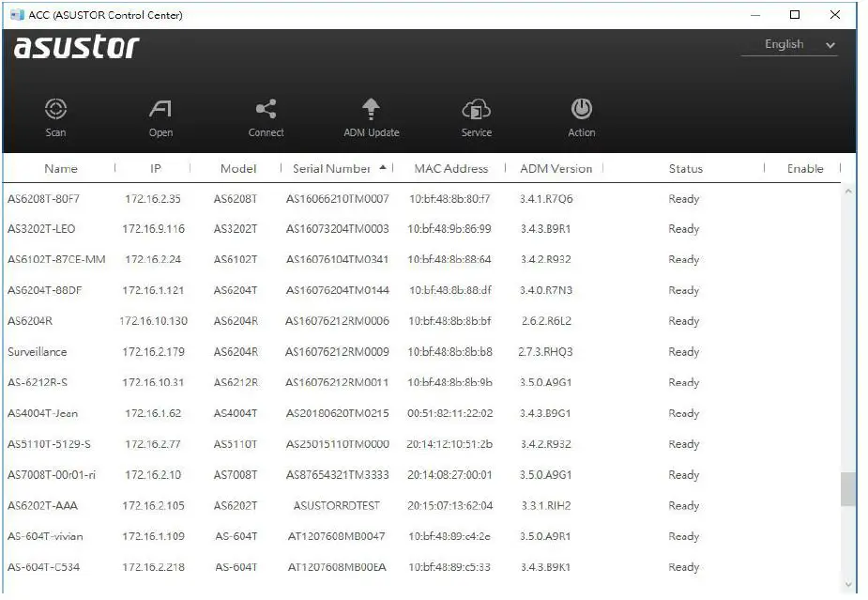Click IP address 172.16.2.218
Image resolution: width=868 pixels, height=600 pixels.
153,567
